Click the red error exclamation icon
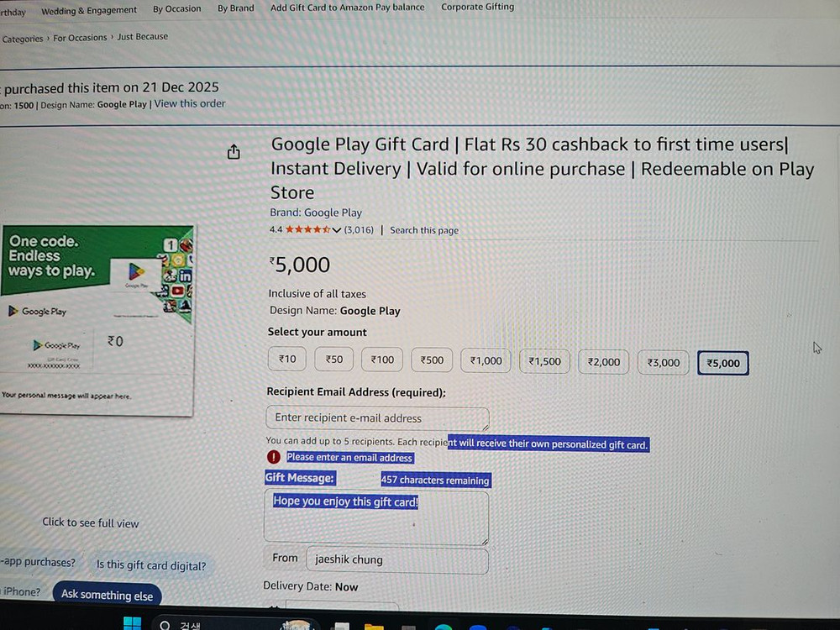Viewport: 840px width, 630px height. coord(273,457)
